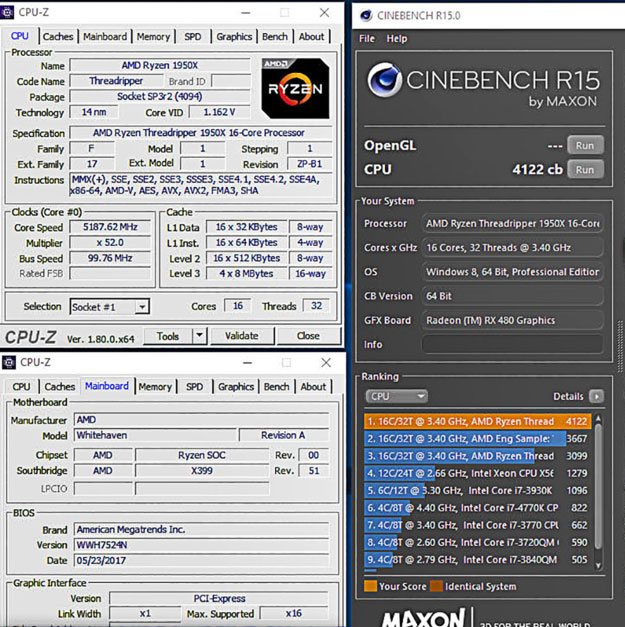625x627 pixels.
Task: Click the AMD Ryzen 1950X name field
Action: 160,65
